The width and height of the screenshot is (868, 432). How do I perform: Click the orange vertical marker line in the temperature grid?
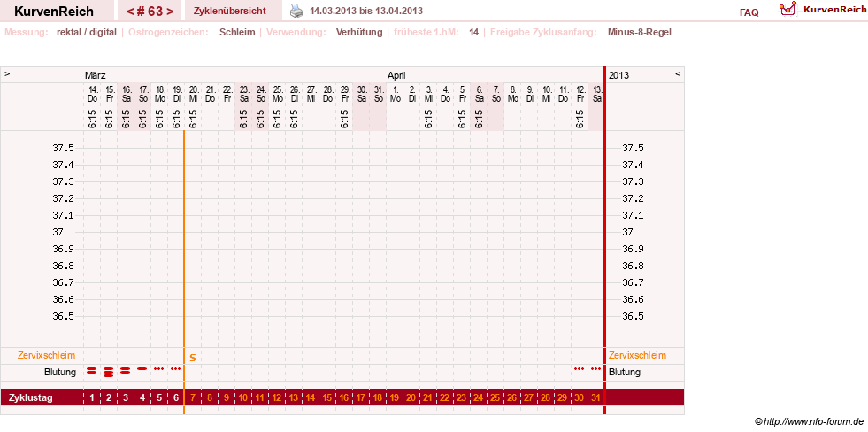pyautogui.click(x=184, y=238)
